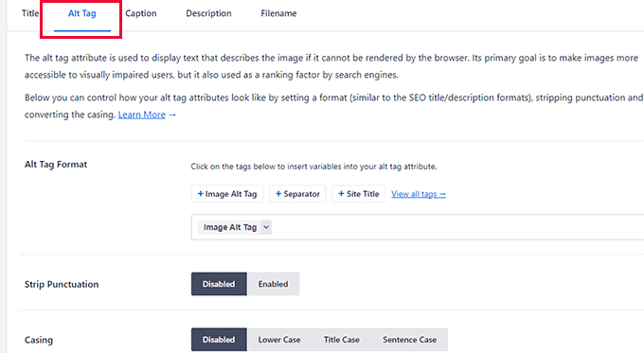Choose Title Case casing option
This screenshot has width=644, height=353.
coord(341,340)
